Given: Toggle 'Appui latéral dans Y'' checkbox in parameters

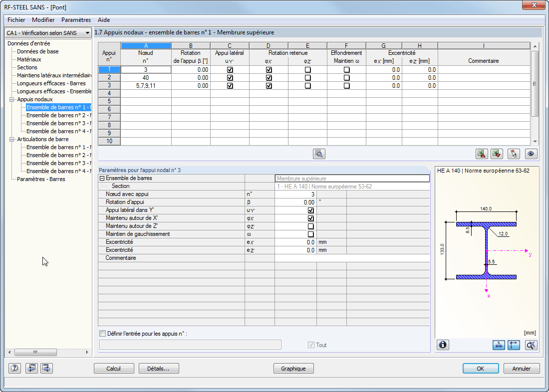Looking at the screenshot, I should pyautogui.click(x=310, y=210).
